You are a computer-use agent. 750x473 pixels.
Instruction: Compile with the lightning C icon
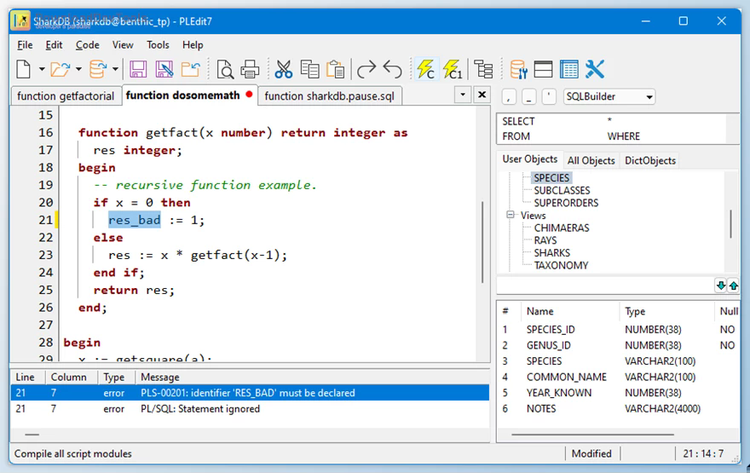(426, 69)
